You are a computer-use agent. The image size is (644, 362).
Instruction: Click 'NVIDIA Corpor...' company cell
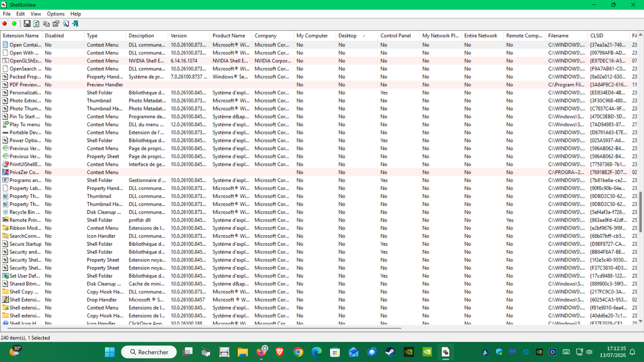click(273, 61)
